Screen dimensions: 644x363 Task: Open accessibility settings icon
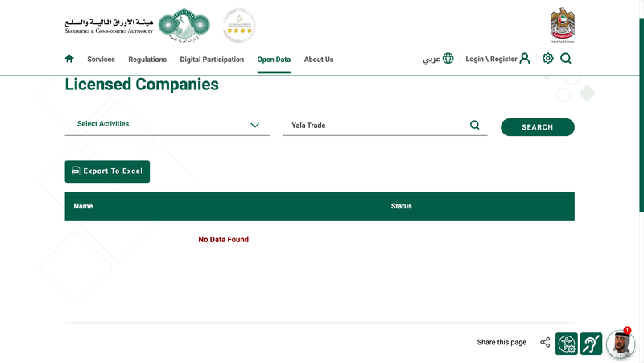pyautogui.click(x=567, y=344)
